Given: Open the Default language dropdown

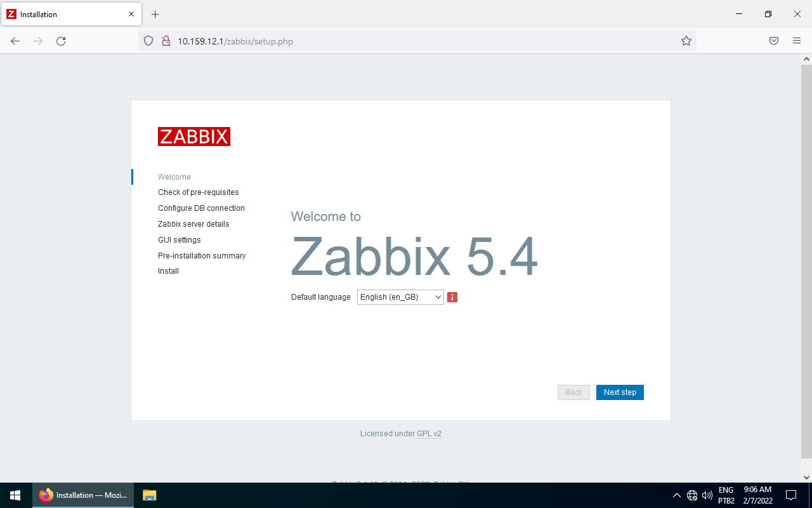Looking at the screenshot, I should [x=400, y=297].
